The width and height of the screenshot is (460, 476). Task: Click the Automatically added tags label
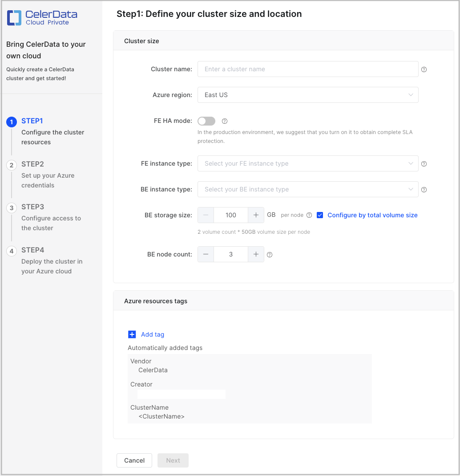point(165,348)
